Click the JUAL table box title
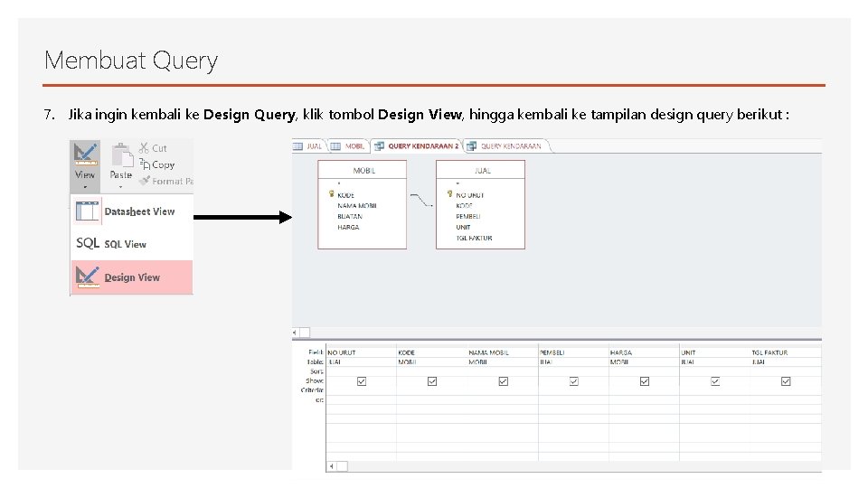This screenshot has height=488, width=868. (482, 171)
